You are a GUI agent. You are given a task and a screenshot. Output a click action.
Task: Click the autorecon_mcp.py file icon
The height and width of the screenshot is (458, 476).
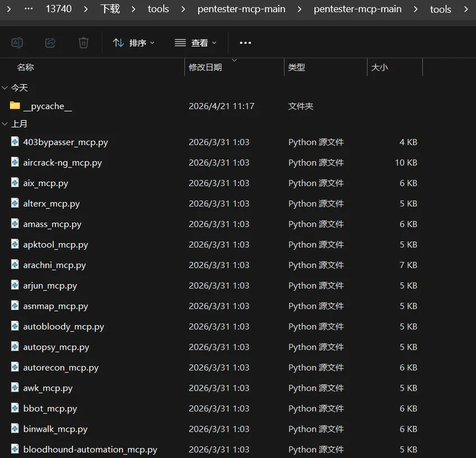[15, 367]
